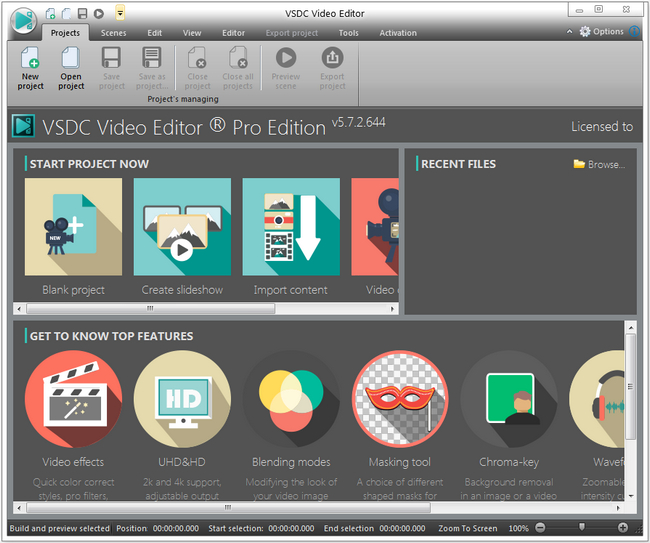This screenshot has width=650, height=543.
Task: Click the zoom in plus button
Action: pos(623,528)
